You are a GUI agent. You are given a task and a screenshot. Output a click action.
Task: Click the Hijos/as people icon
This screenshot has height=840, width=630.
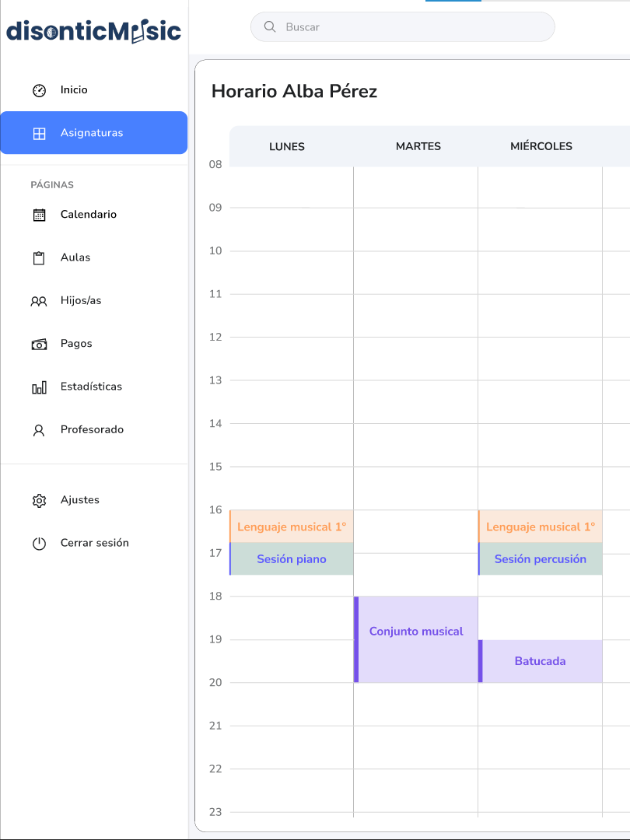[x=39, y=301]
